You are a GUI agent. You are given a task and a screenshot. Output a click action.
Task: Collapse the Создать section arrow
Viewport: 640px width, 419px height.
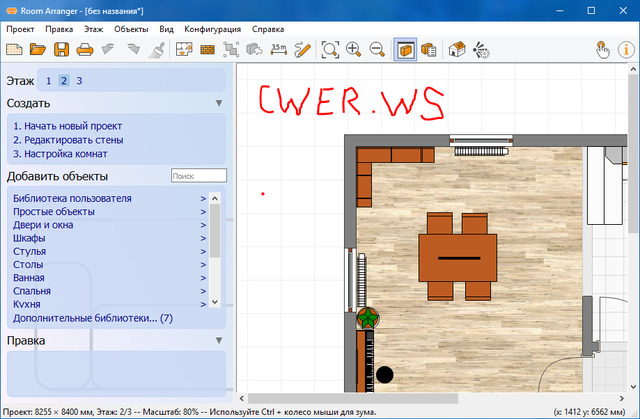[x=218, y=103]
